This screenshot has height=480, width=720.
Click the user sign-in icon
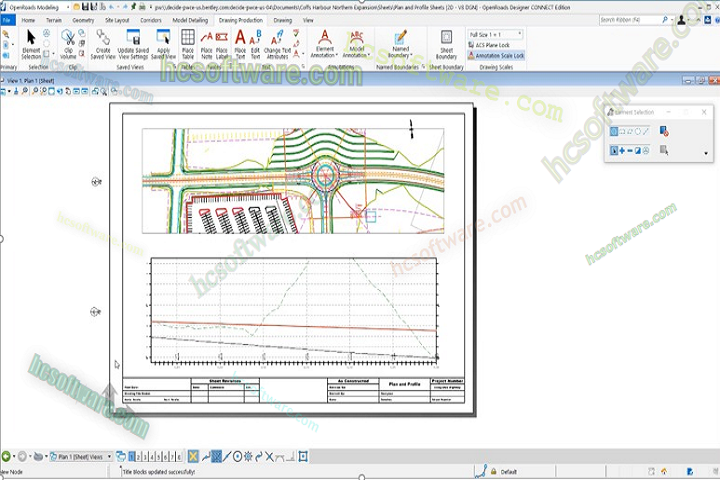coord(681,20)
